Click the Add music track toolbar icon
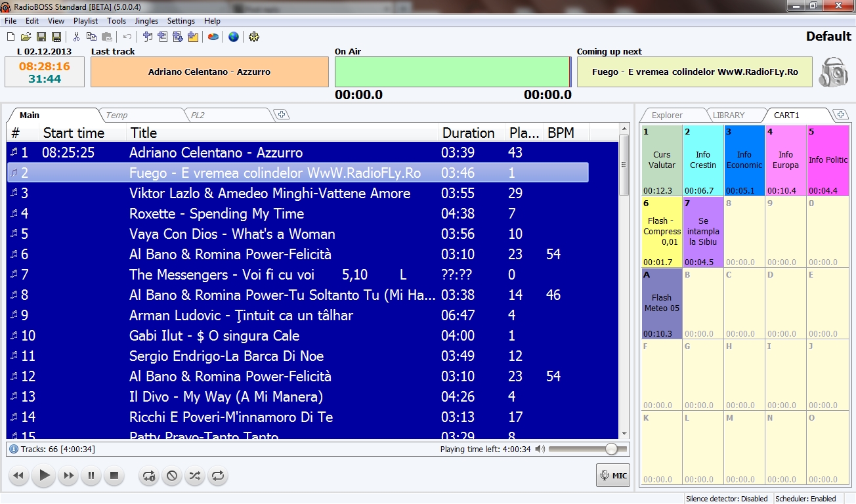Image resolution: width=856 pixels, height=504 pixels. tap(148, 37)
